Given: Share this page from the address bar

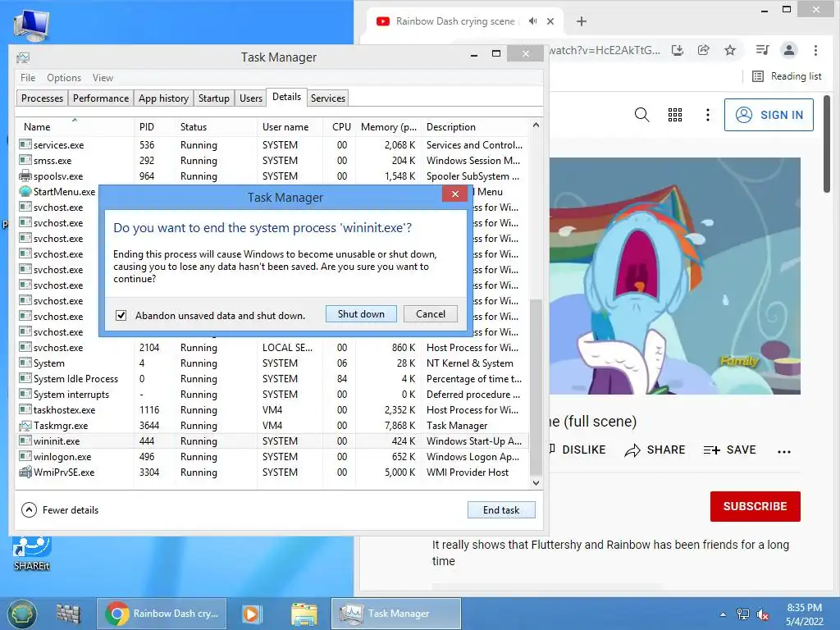Looking at the screenshot, I should click(703, 50).
